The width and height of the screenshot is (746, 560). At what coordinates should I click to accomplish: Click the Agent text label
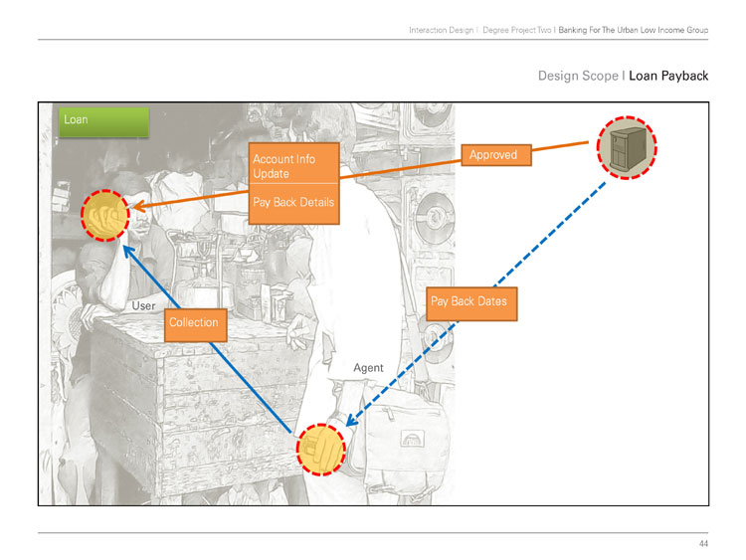point(368,368)
